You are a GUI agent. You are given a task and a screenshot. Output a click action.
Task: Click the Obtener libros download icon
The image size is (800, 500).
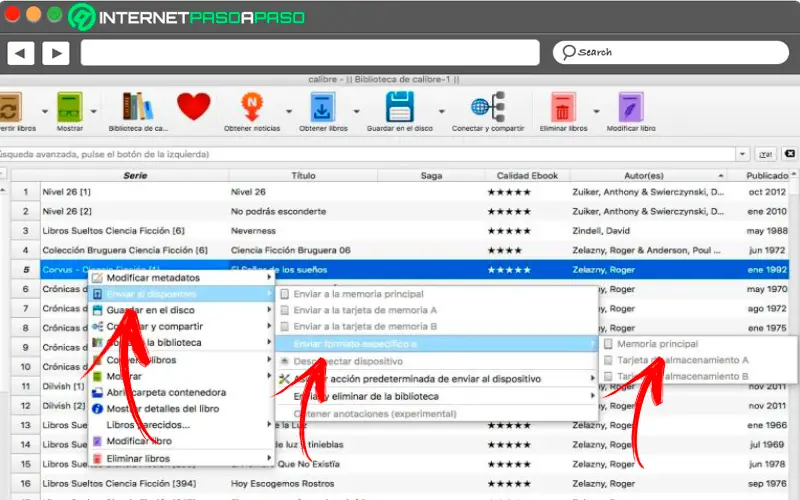point(322,107)
